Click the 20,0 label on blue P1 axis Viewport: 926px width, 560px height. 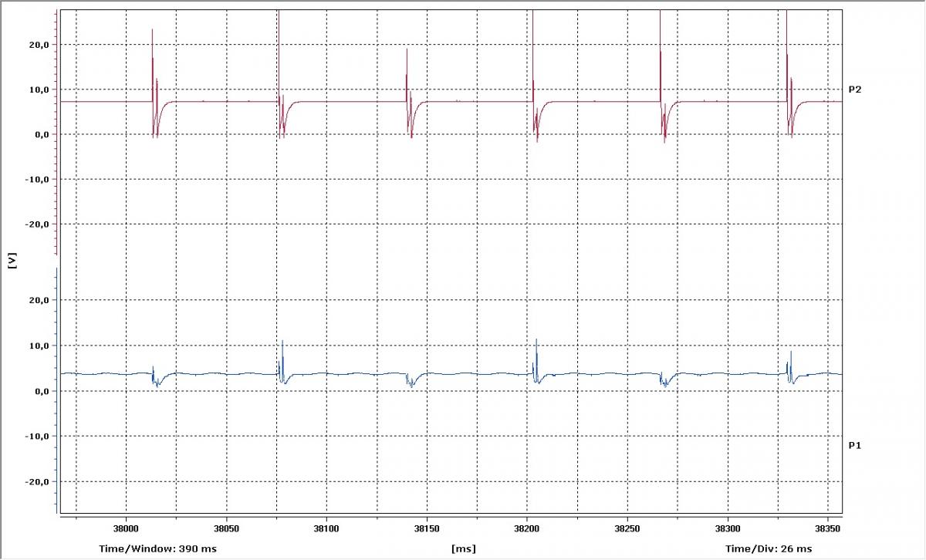click(41, 300)
